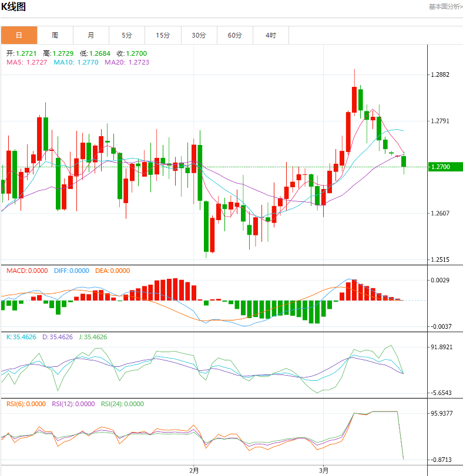463x476 pixels.
Task: Select the DIFF indicator label
Action: 72,271
